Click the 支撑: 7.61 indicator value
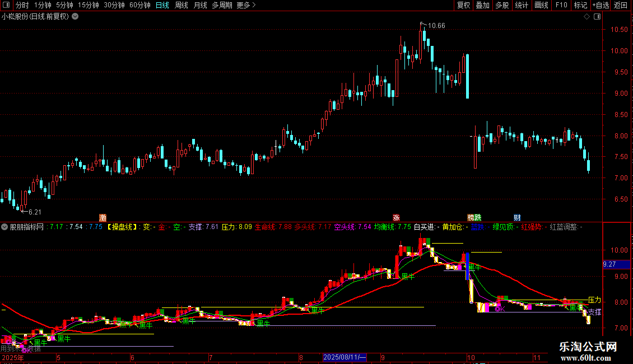 click(x=203, y=227)
